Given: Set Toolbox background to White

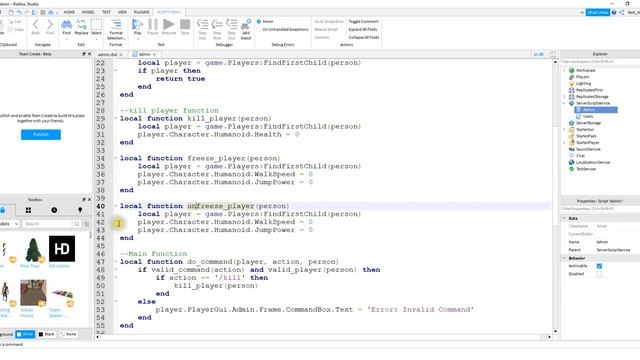Looking at the screenshot, I should (x=25, y=334).
